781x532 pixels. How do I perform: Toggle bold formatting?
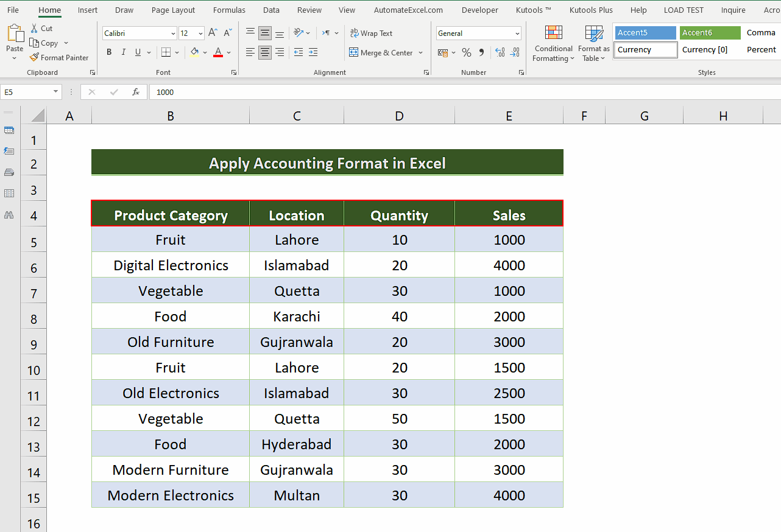coord(109,52)
